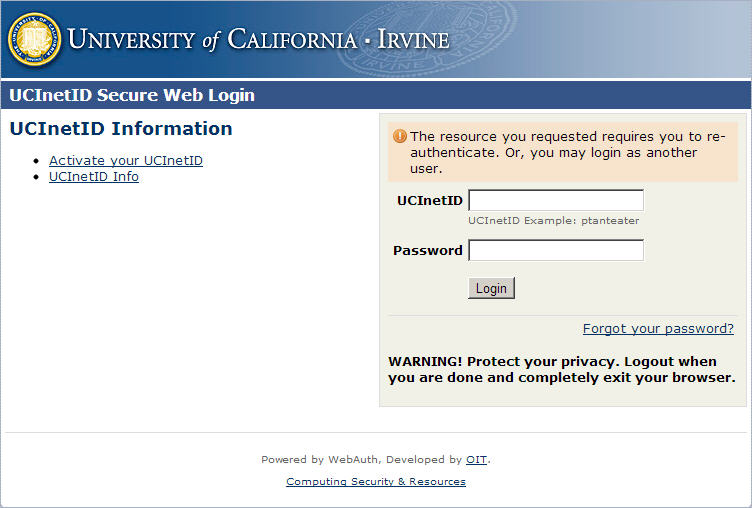The height and width of the screenshot is (508, 752).
Task: Click the Powered by WebAuth footer text
Action: [x=360, y=460]
